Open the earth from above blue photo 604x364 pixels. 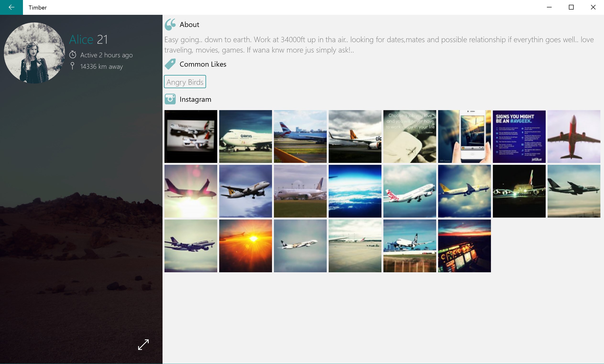point(355,191)
